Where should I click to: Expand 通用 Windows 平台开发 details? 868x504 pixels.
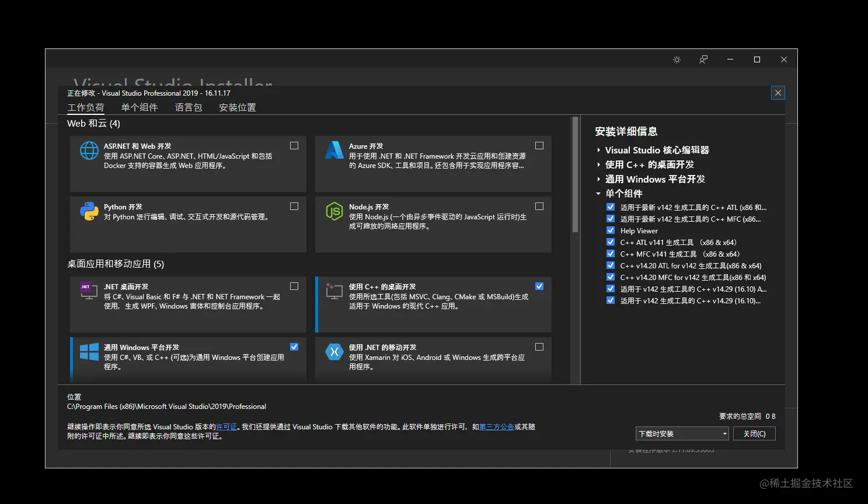(598, 179)
